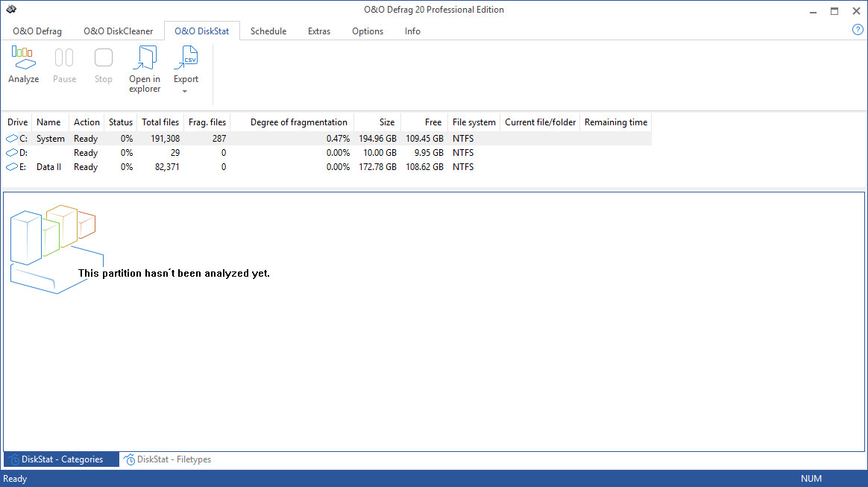Open the Options tab
Screen dimensions: 868x487
368,31
